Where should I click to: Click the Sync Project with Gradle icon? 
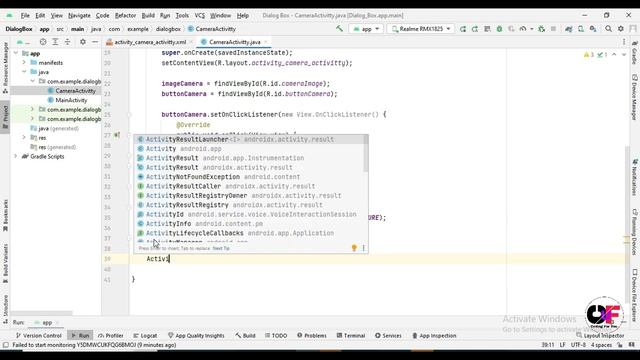point(569,29)
